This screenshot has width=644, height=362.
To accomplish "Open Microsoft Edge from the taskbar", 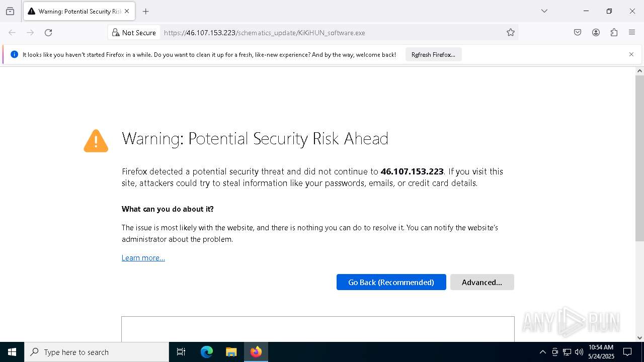I will (207, 352).
